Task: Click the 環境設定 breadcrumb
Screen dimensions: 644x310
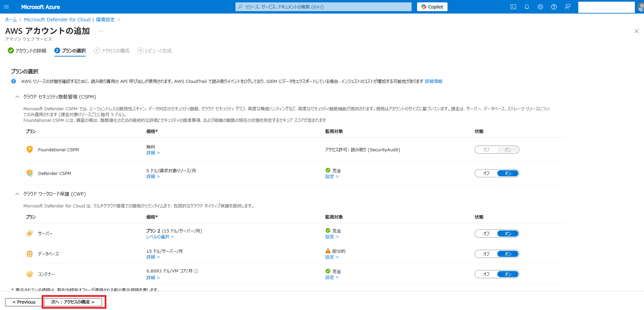Action: 105,20
